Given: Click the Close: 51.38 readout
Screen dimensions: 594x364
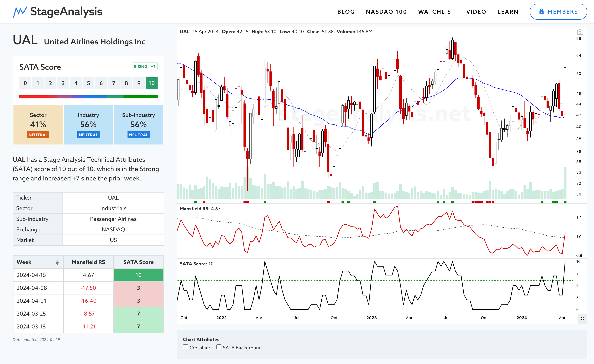Looking at the screenshot, I should coord(320,32).
